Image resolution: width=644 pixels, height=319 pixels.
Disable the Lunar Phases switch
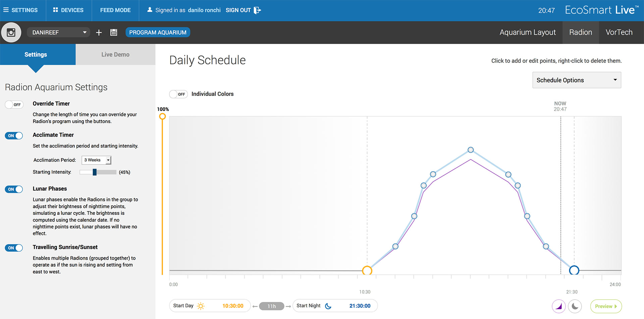click(x=14, y=189)
